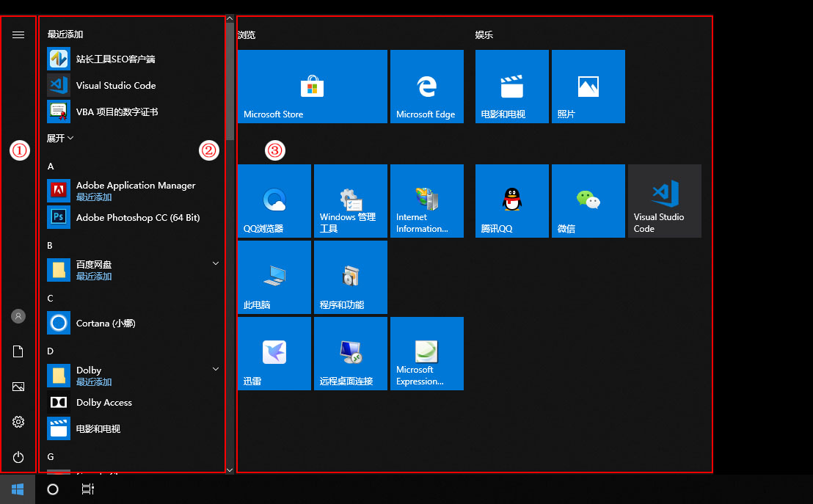The height and width of the screenshot is (504, 813).
Task: Click the Power icon
Action: pyautogui.click(x=18, y=457)
